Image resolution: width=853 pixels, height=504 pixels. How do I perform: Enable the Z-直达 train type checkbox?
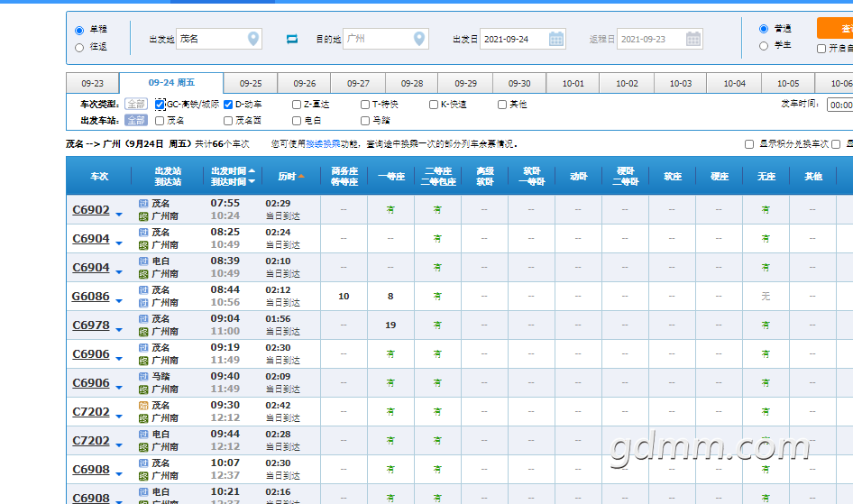[297, 105]
